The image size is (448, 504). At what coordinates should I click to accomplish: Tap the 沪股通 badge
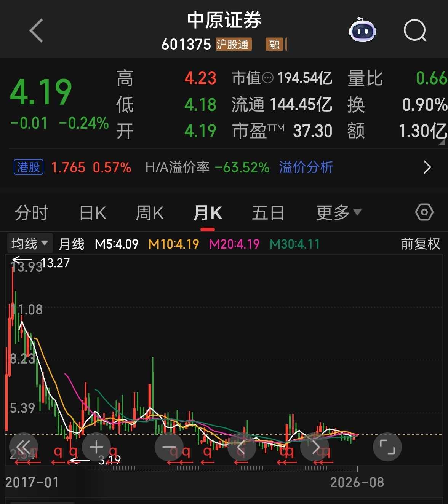pyautogui.click(x=234, y=44)
